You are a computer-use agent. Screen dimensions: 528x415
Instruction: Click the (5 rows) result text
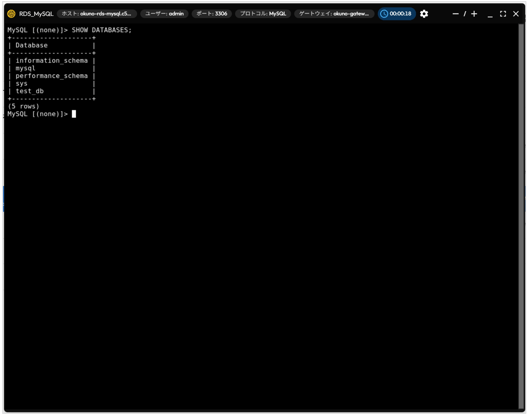[x=23, y=106]
